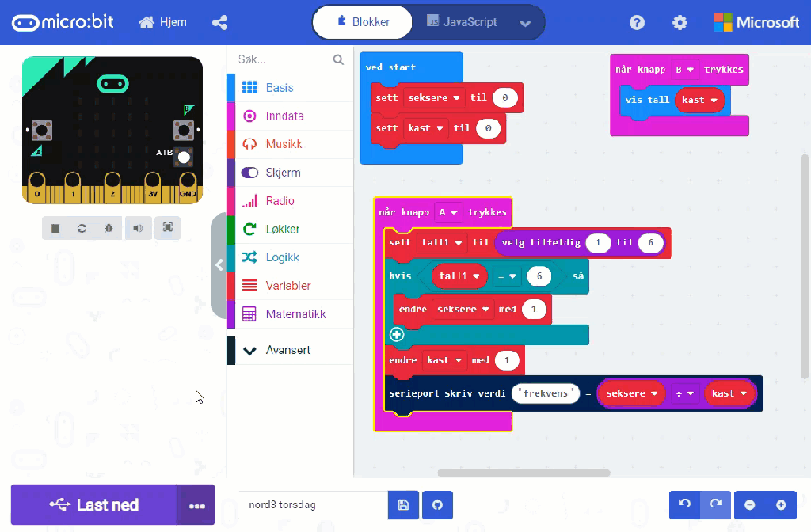Save project with the disk icon
The height and width of the screenshot is (532, 811).
pyautogui.click(x=403, y=505)
